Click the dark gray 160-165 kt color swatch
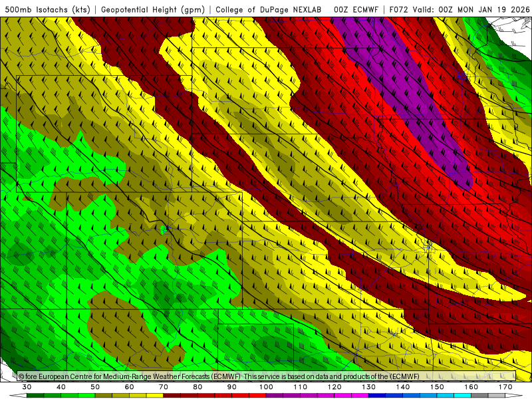 [x=479, y=396]
